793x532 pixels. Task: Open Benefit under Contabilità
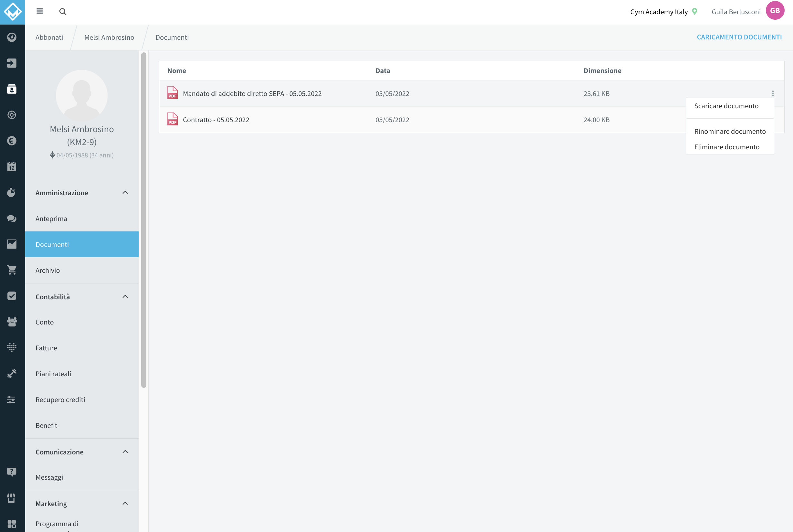pyautogui.click(x=82, y=425)
